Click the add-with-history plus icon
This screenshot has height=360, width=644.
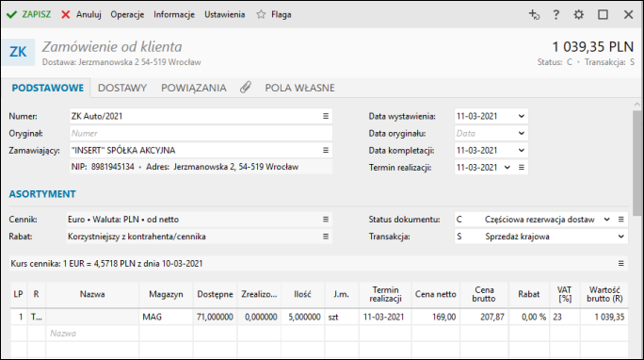pos(534,15)
